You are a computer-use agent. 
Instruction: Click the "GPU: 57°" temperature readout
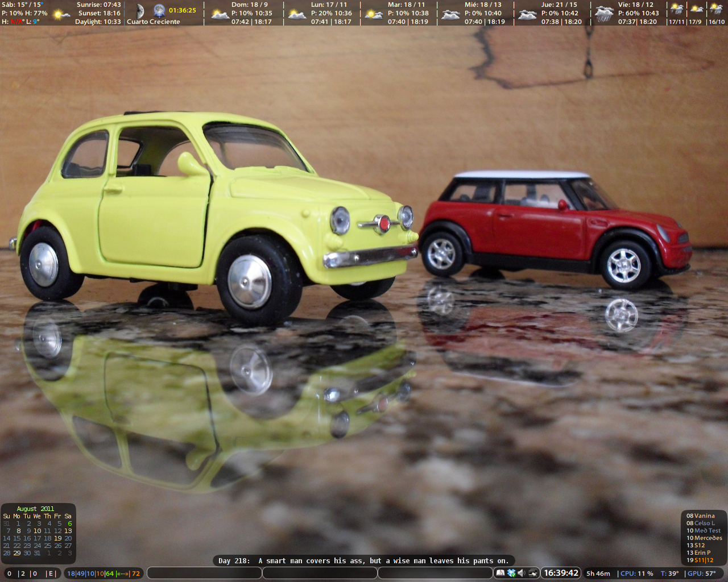click(x=702, y=573)
